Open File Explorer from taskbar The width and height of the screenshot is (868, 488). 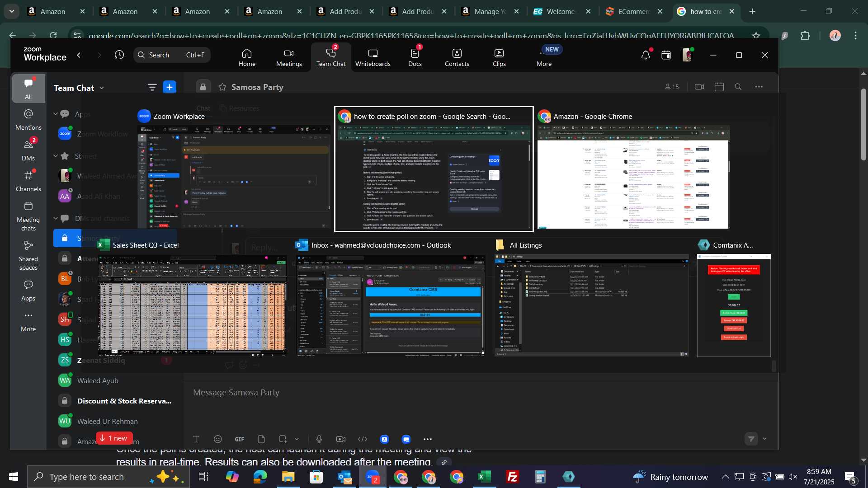pos(288,477)
